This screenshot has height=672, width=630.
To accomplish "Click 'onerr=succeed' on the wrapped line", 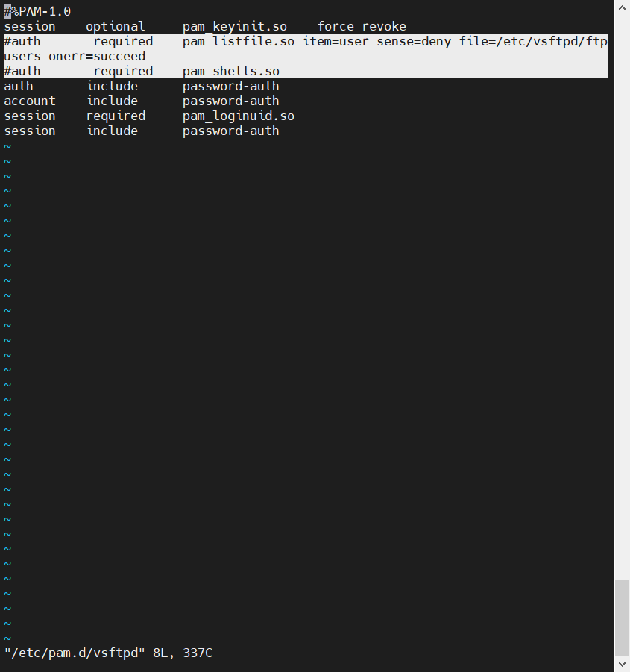I will tap(97, 57).
